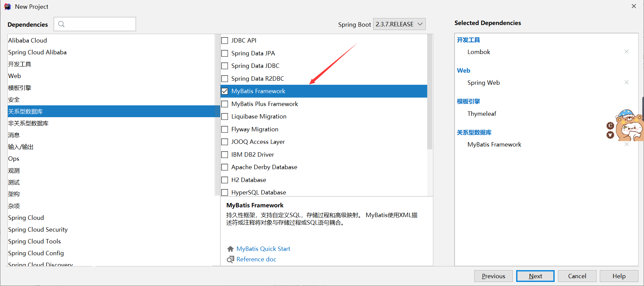This screenshot has width=644, height=286.
Task: Click the Previous button
Action: (493, 276)
